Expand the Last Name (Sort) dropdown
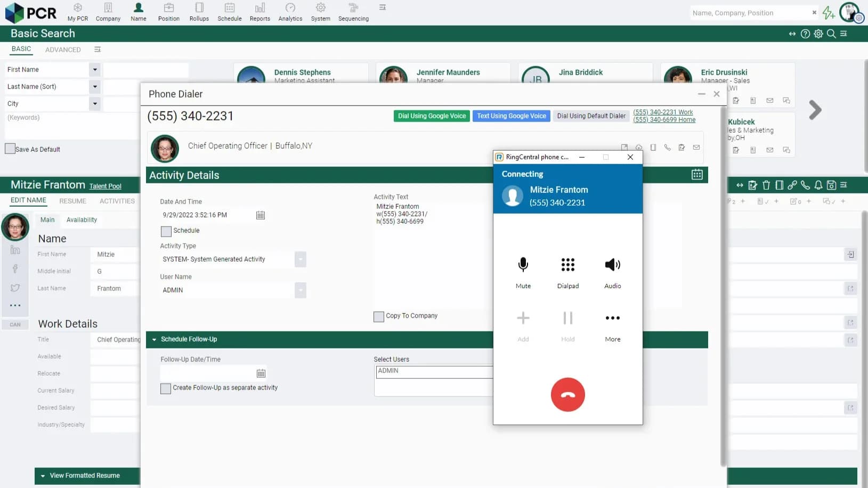 click(x=95, y=86)
